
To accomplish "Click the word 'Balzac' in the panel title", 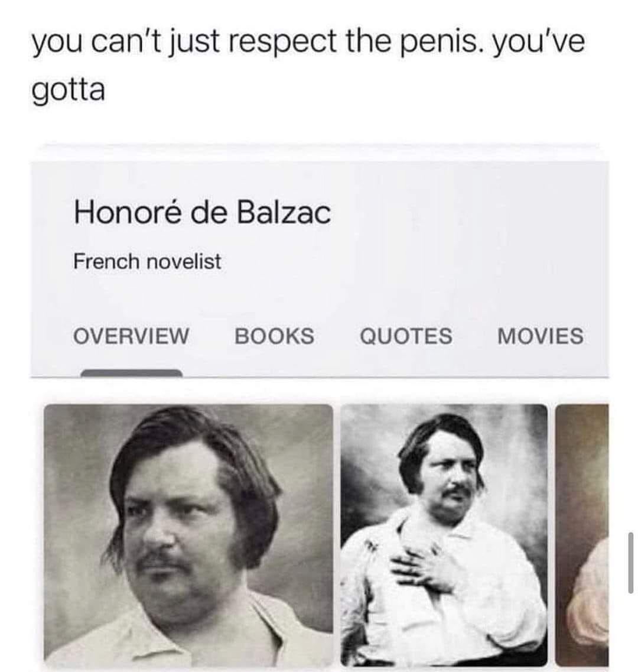I will 284,213.
